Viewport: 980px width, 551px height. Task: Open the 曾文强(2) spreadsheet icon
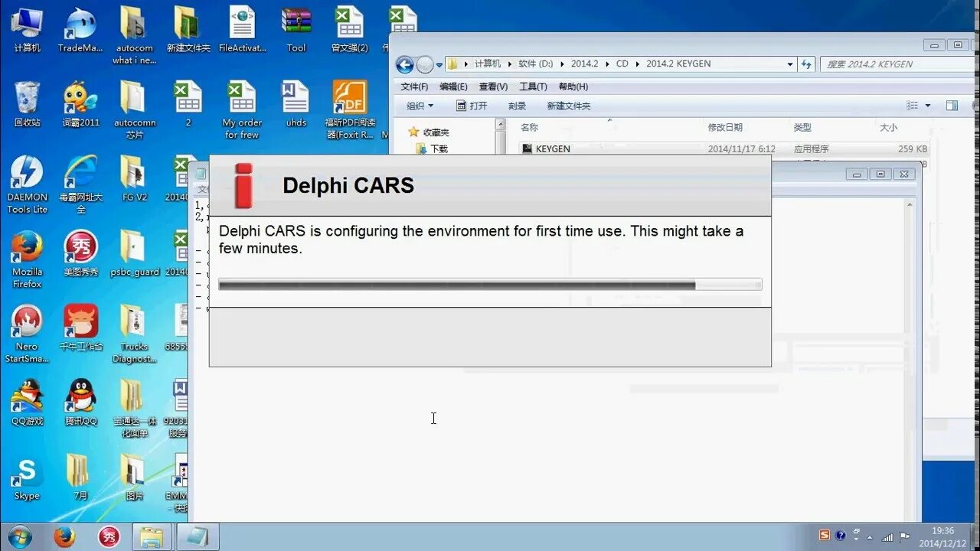click(x=349, y=31)
